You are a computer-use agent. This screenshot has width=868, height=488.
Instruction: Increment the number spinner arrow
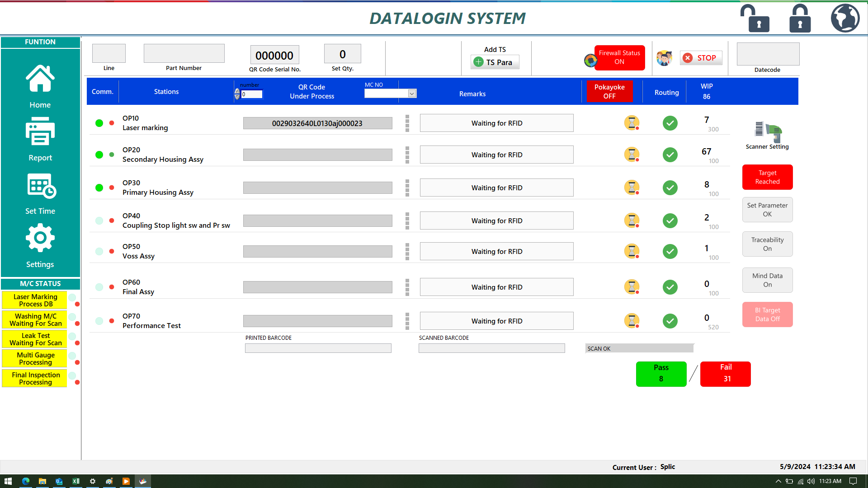point(237,91)
